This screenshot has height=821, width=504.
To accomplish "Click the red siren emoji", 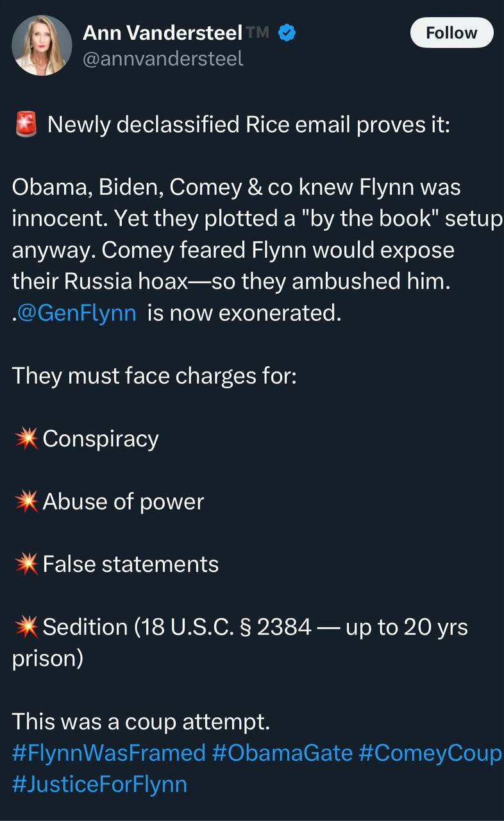I will coord(26,124).
